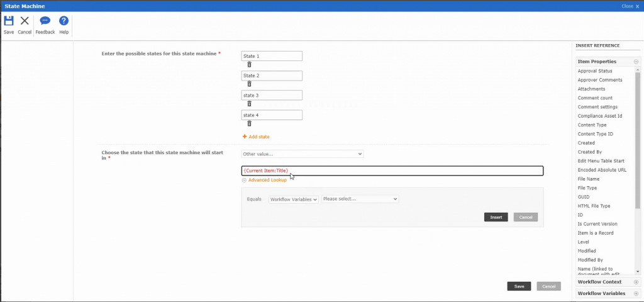
Task: Select Encoded Absolute URL property
Action: coord(602,170)
